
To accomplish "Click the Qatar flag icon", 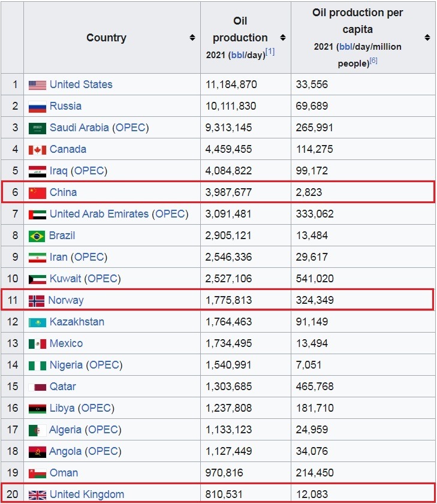I will [37, 387].
